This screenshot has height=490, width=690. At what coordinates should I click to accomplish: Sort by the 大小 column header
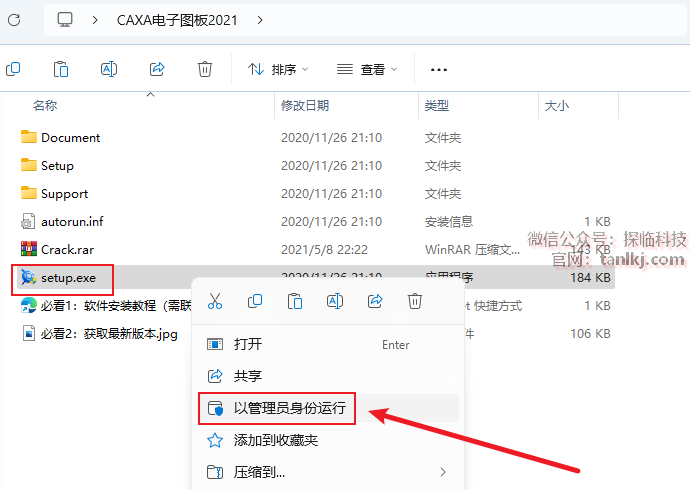tap(557, 106)
